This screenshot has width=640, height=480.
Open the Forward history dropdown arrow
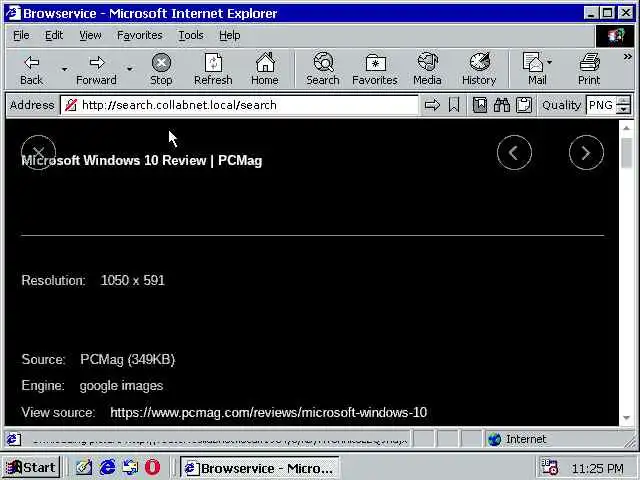(x=129, y=69)
